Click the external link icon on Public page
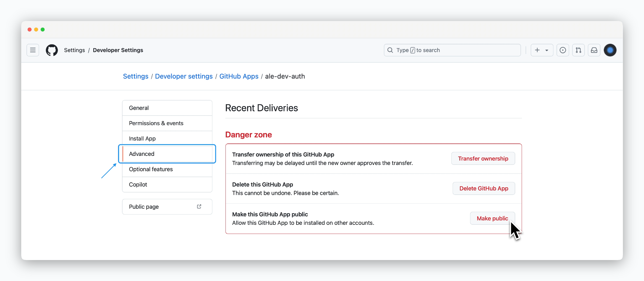This screenshot has width=644, height=281. pos(199,207)
